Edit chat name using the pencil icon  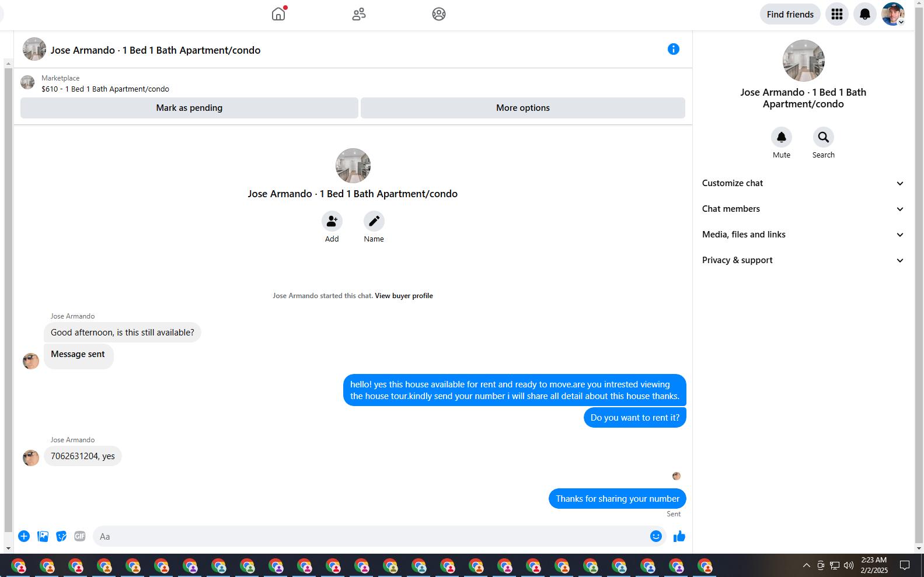[374, 221]
